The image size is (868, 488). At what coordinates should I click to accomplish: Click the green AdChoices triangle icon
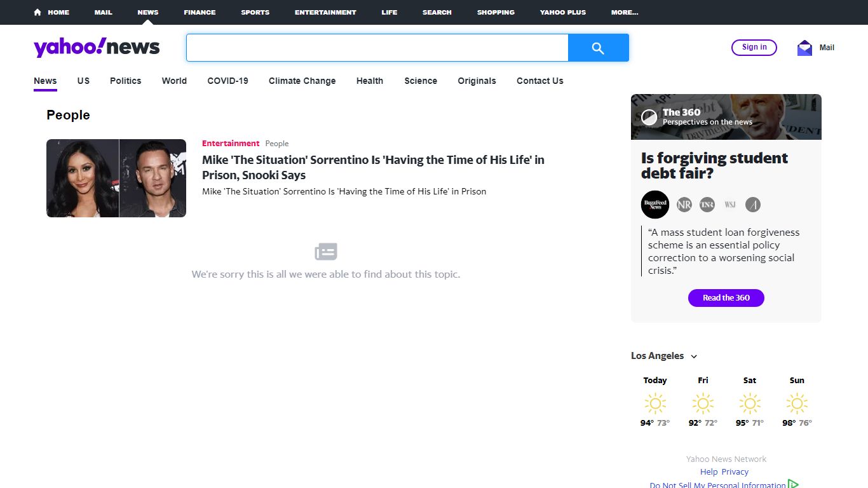pos(793,484)
